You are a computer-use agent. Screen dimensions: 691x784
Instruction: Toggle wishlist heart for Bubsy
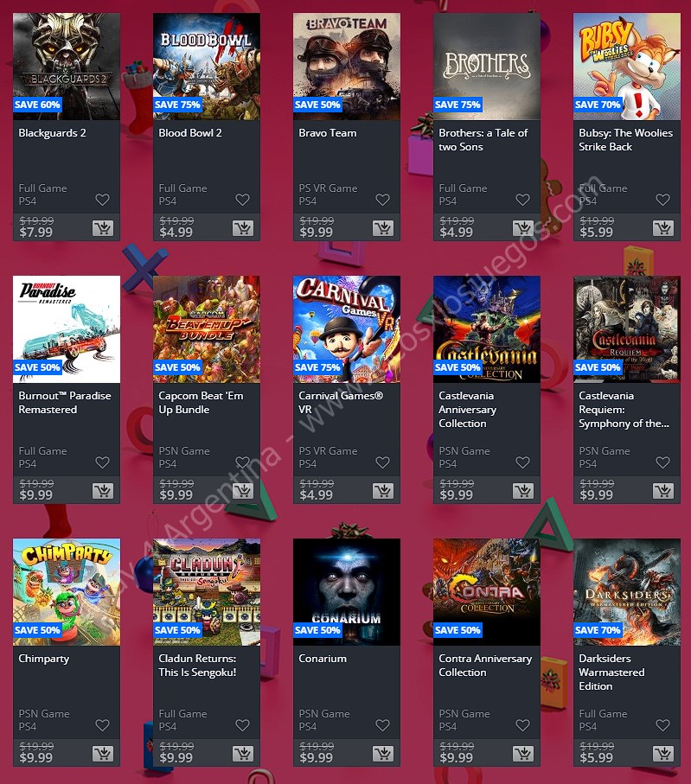(x=663, y=200)
